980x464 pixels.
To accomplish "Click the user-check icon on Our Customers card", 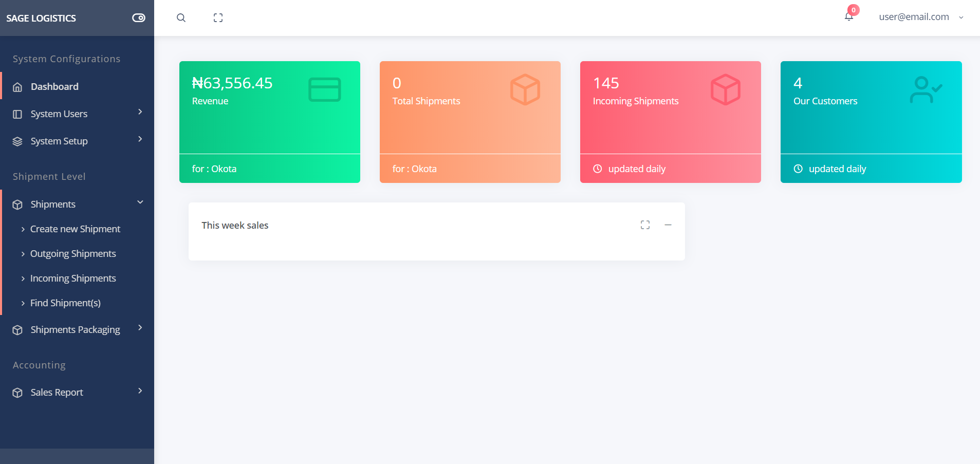I will (926, 89).
